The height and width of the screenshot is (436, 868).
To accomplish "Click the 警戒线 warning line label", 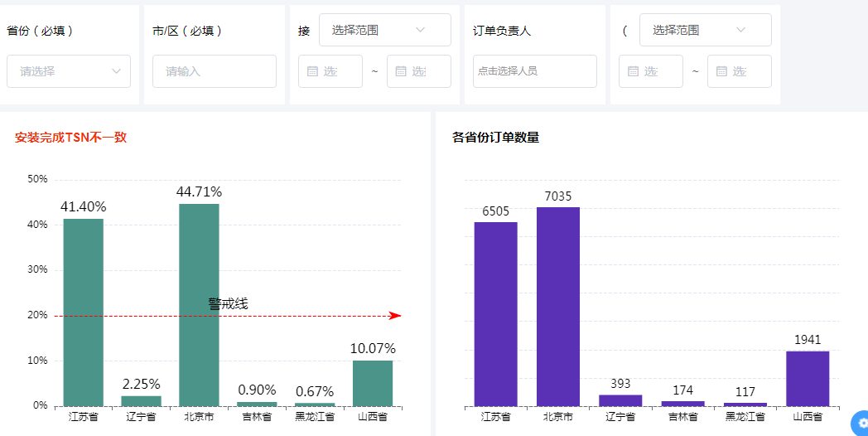I will [x=228, y=303].
